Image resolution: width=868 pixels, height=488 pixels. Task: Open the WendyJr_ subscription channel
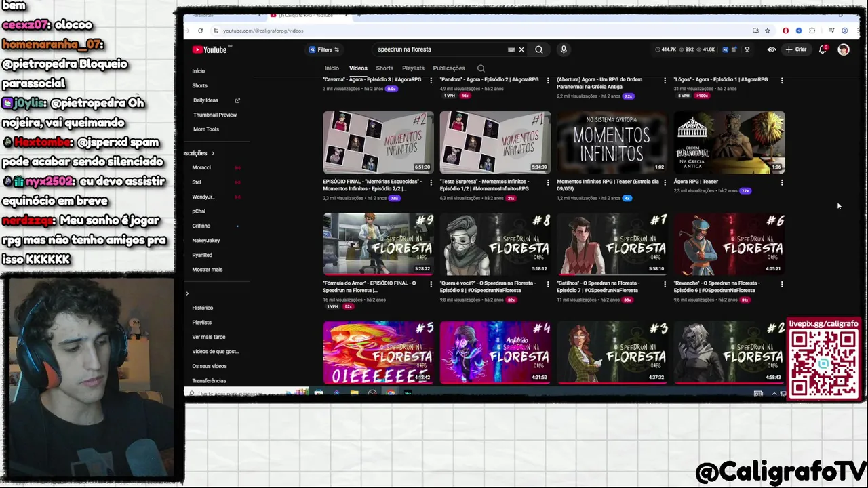pos(203,197)
